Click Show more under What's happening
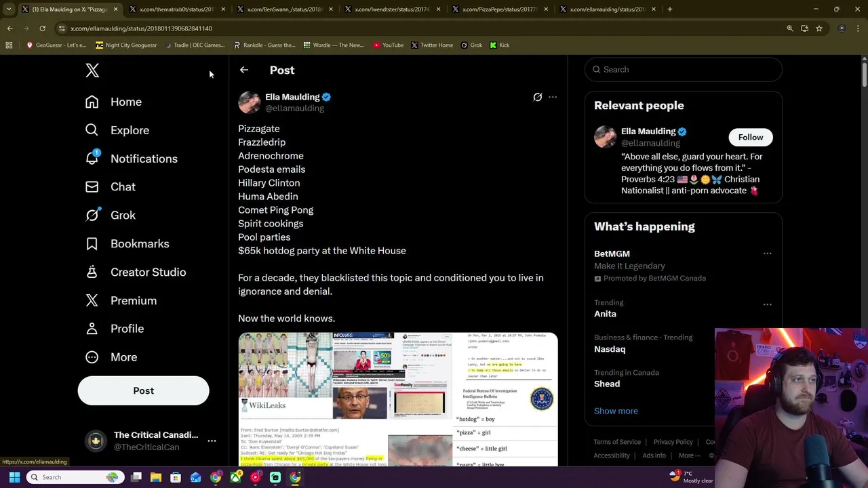868x488 pixels. 616,411
